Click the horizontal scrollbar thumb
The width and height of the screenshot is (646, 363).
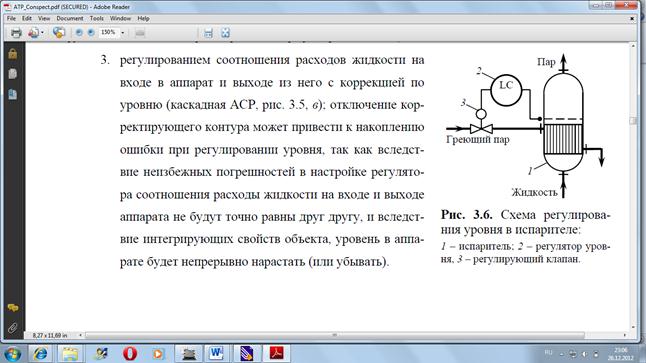point(334,335)
